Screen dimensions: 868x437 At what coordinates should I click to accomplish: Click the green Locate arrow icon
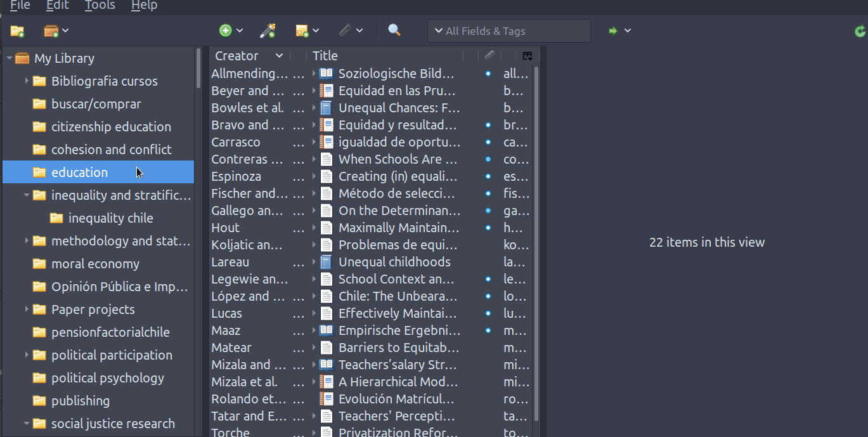pos(613,30)
